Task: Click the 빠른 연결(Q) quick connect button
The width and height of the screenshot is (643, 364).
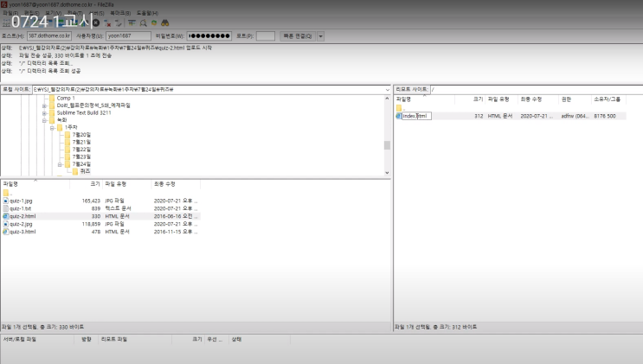Action: 298,36
